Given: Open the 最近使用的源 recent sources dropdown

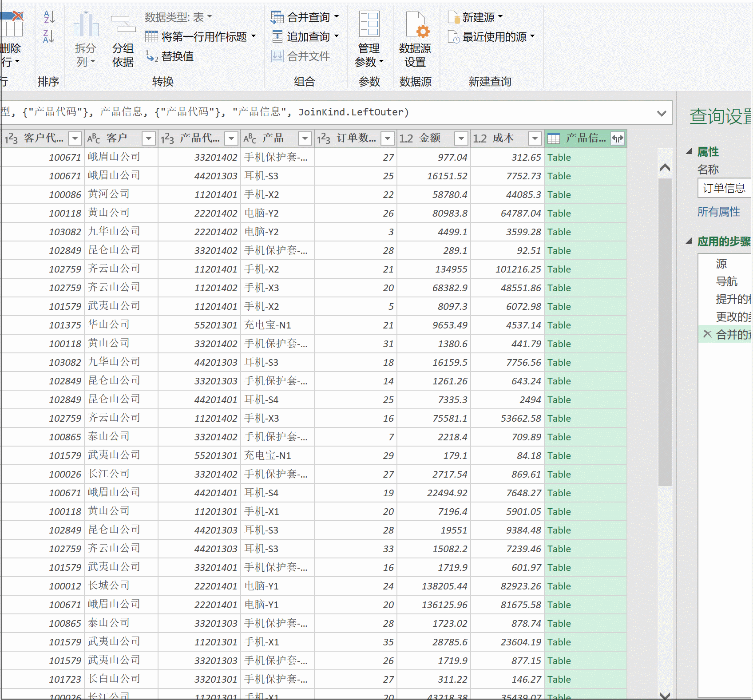Looking at the screenshot, I should point(532,36).
